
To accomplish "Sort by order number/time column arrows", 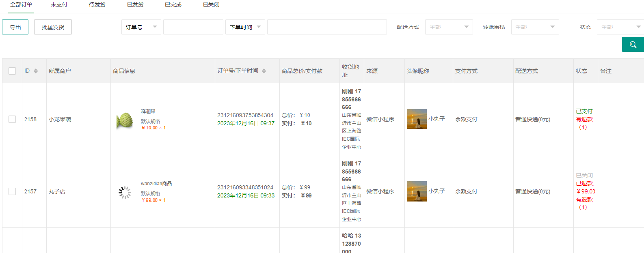I will pos(264,71).
